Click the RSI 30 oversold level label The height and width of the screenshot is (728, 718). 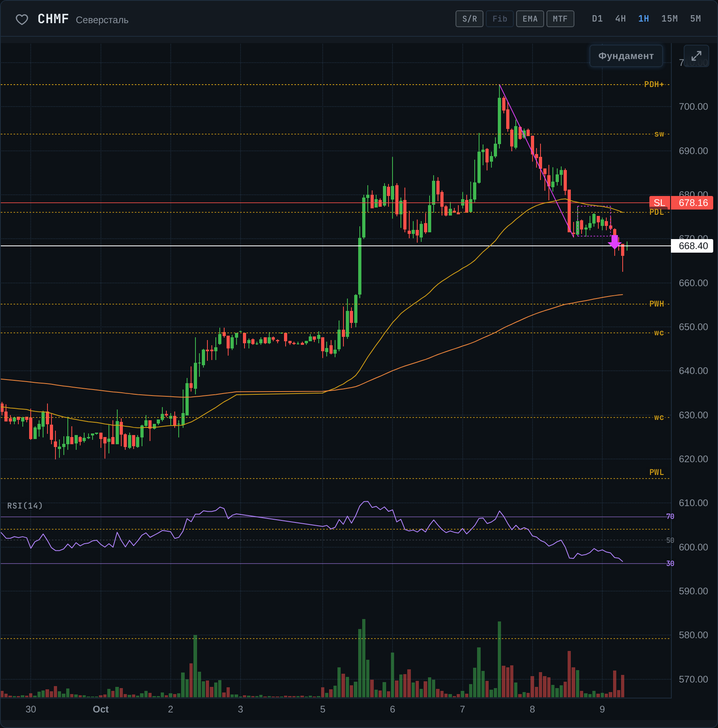(670, 564)
